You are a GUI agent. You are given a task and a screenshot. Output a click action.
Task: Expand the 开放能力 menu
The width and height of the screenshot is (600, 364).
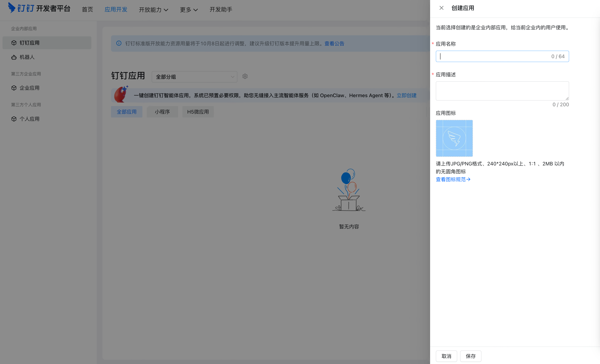(x=153, y=10)
